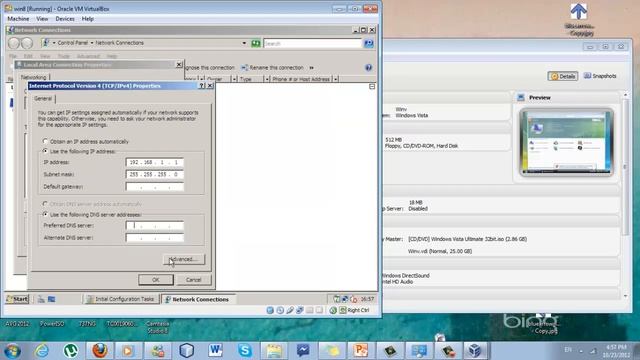
Task: Show hidden system tray icons arrow
Action: click(x=581, y=350)
